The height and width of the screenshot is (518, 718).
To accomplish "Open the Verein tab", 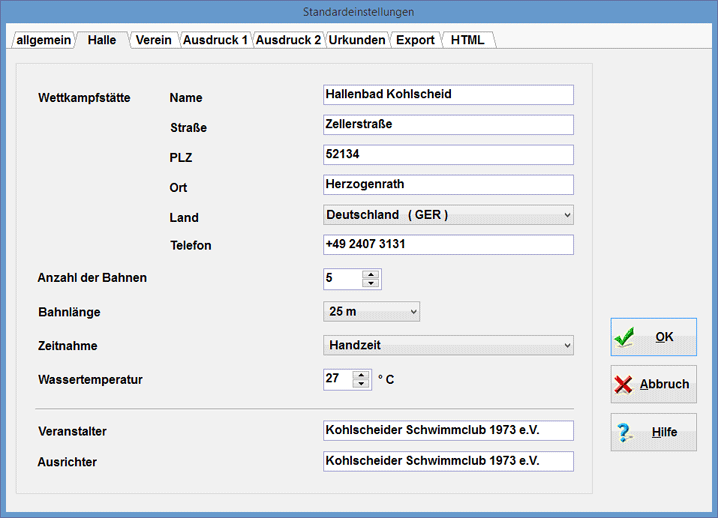I will [152, 40].
